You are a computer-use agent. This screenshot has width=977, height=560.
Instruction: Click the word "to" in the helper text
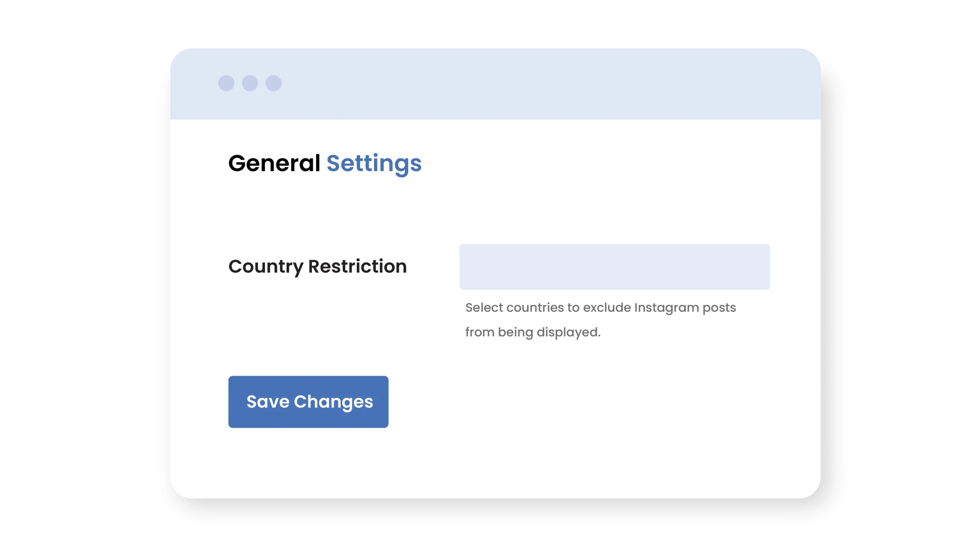[573, 307]
